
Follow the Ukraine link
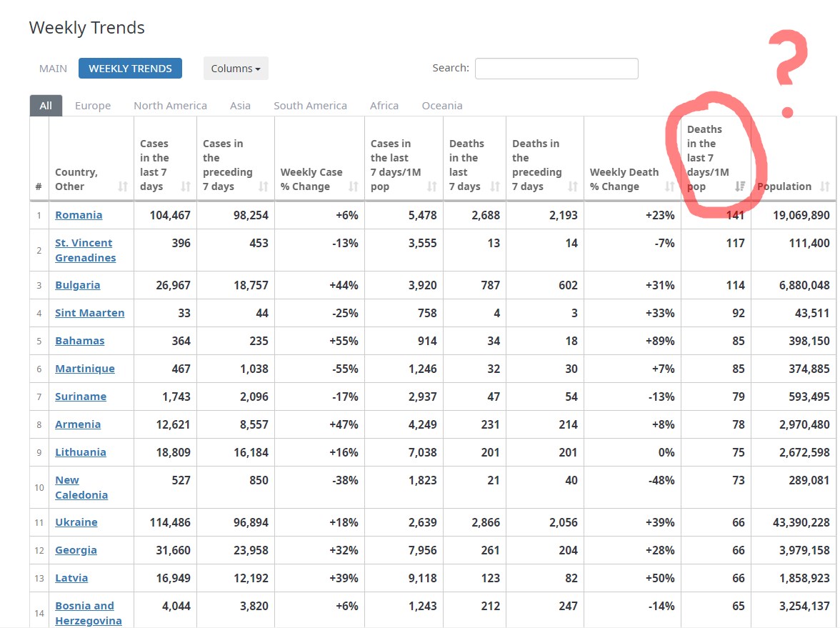point(76,522)
